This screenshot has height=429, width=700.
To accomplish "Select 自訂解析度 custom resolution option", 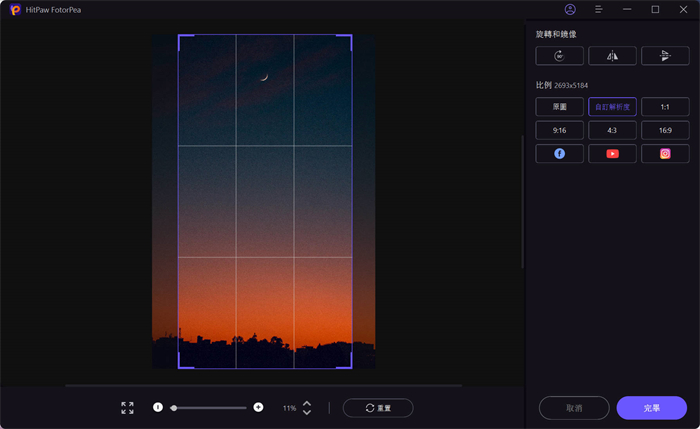I will [x=612, y=107].
